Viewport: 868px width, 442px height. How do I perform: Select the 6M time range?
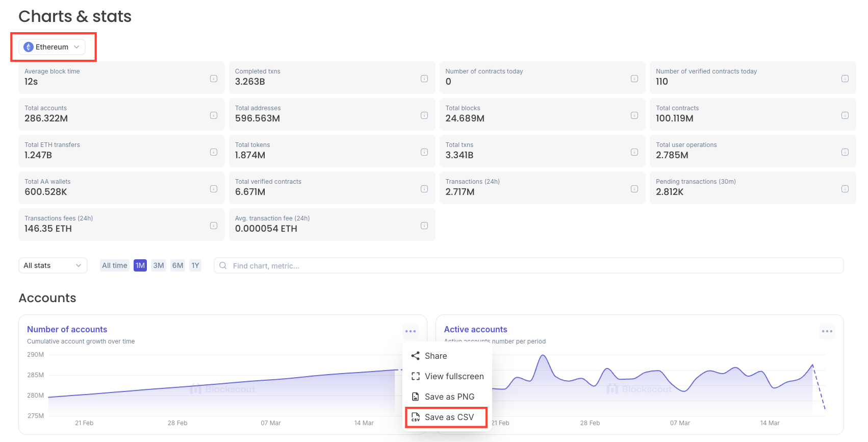177,265
